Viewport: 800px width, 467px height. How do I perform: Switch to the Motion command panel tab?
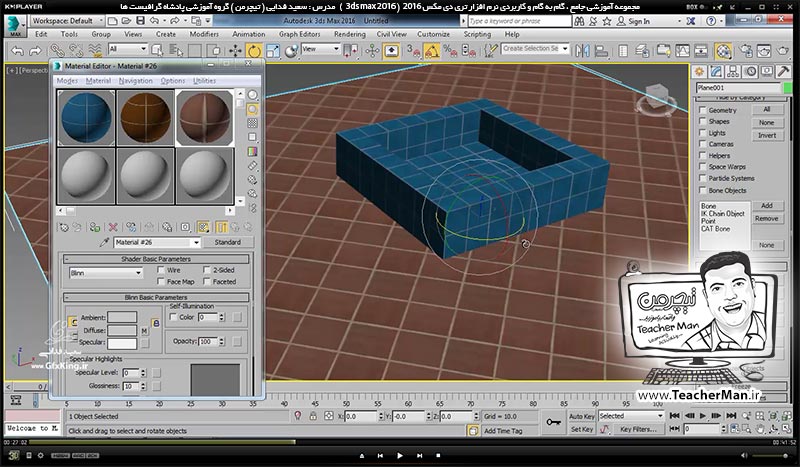[750, 71]
